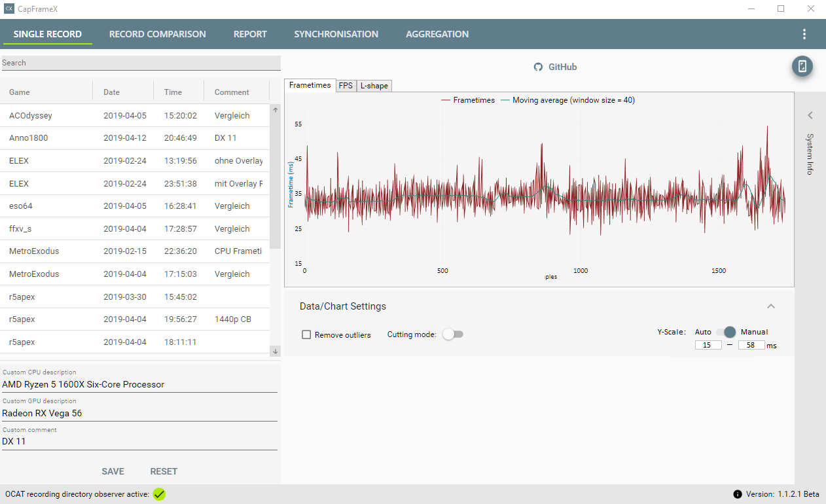The height and width of the screenshot is (504, 826).
Task: Select the ffxv_s record row
Action: click(x=135, y=229)
